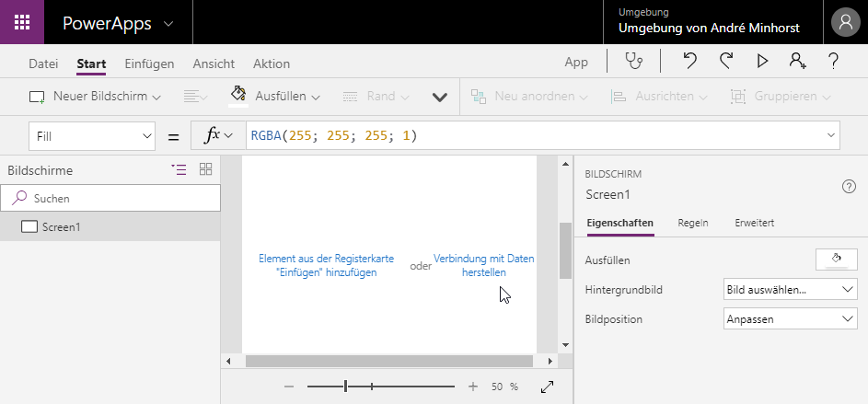Click the Umgebung environment selector
This screenshot has width=868, height=404.
point(709,21)
